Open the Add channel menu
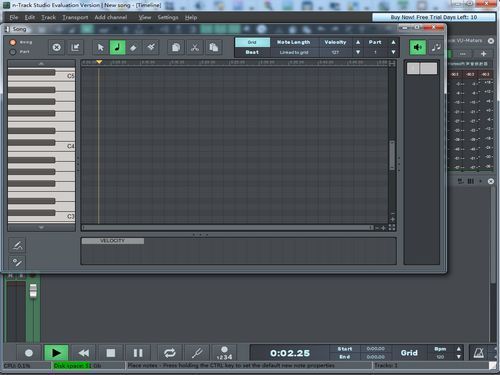Viewport: 500px width, 375px height. (111, 17)
